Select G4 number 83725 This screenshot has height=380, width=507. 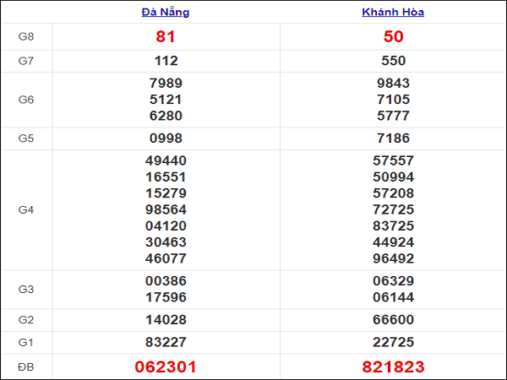click(393, 226)
